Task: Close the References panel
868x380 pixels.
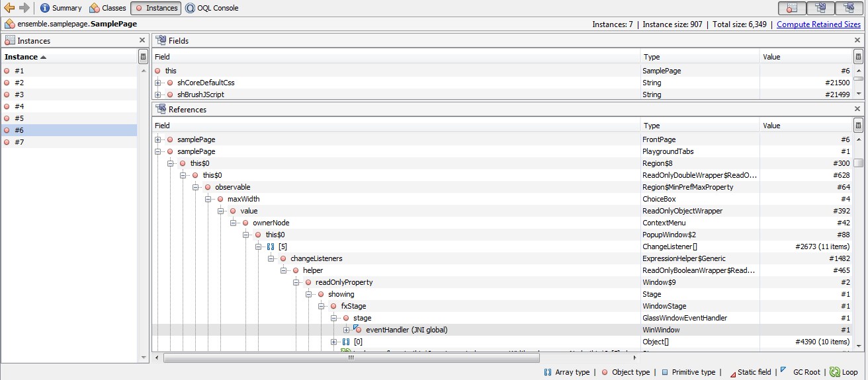Action: 857,109
